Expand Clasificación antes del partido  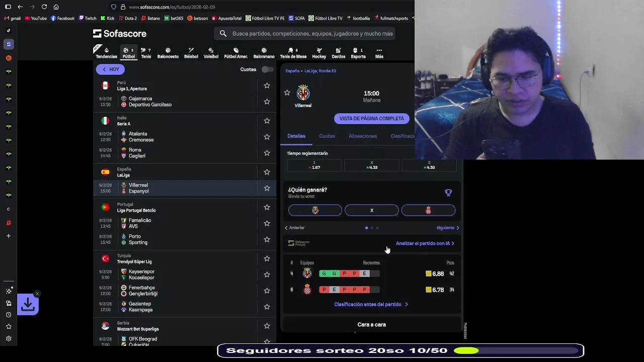click(x=371, y=304)
